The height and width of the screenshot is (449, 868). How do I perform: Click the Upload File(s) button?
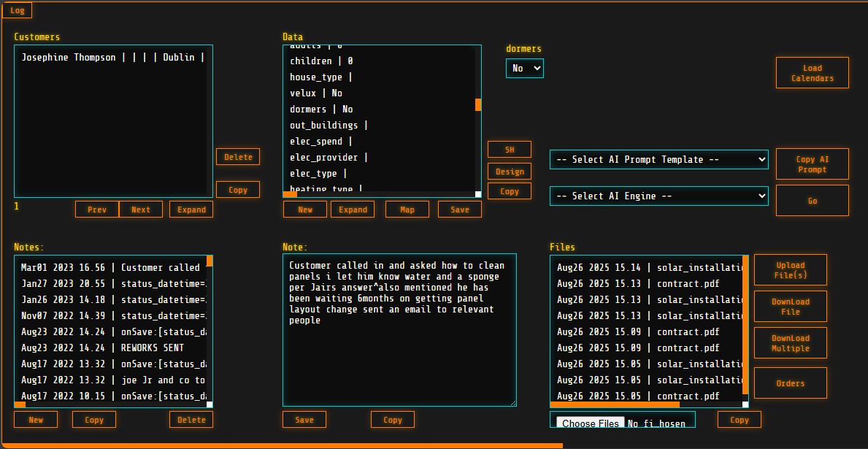[790, 270]
